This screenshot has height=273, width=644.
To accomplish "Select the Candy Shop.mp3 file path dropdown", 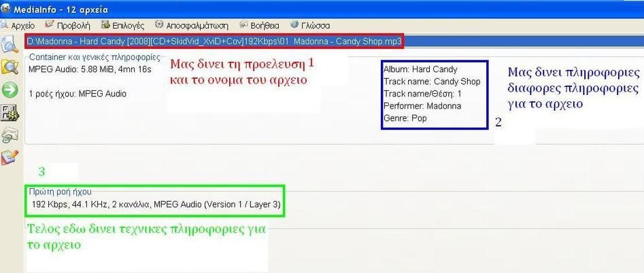I will pyautogui.click(x=335, y=41).
